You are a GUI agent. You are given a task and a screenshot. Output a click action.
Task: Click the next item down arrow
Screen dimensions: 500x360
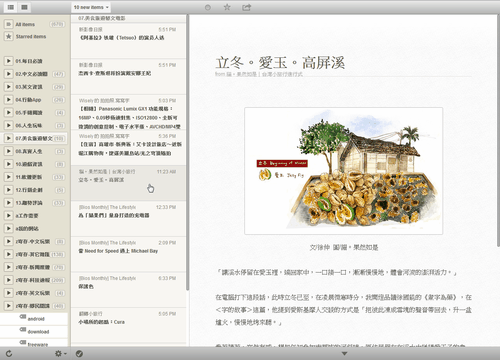click(x=345, y=353)
